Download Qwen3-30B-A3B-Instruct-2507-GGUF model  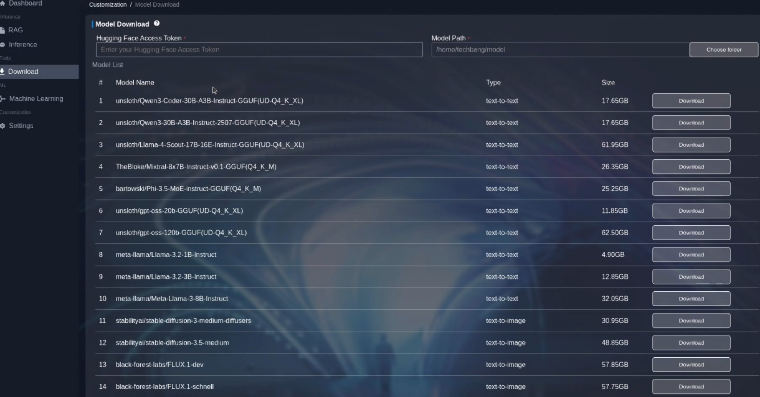pyautogui.click(x=691, y=123)
